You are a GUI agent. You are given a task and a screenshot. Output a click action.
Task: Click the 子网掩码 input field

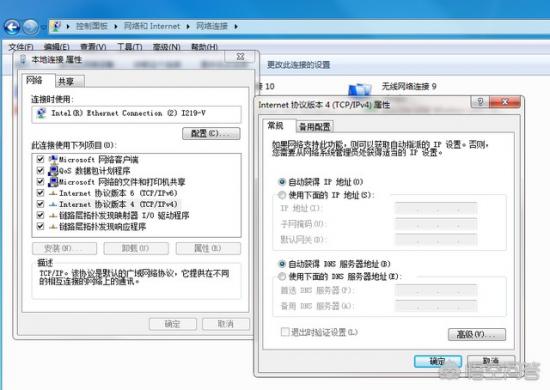(x=436, y=225)
